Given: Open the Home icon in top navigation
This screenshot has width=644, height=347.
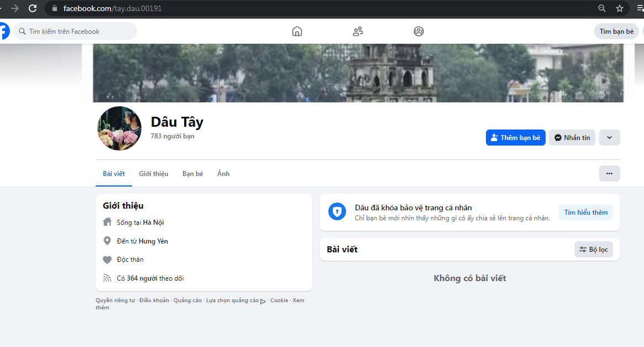Looking at the screenshot, I should [297, 31].
